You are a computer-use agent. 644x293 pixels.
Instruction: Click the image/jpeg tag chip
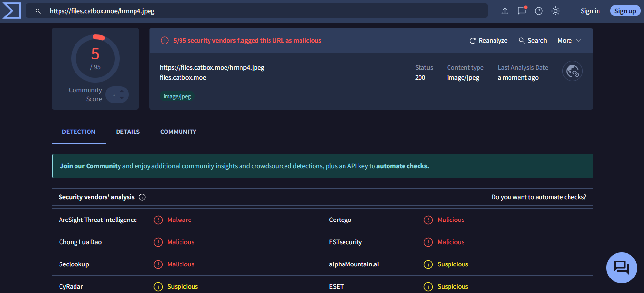pos(177,96)
